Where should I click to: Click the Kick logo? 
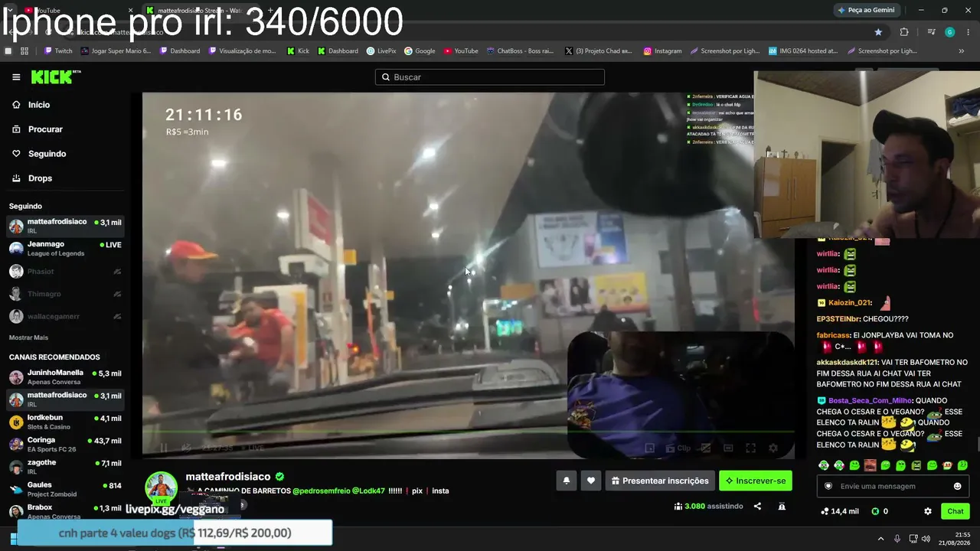56,77
